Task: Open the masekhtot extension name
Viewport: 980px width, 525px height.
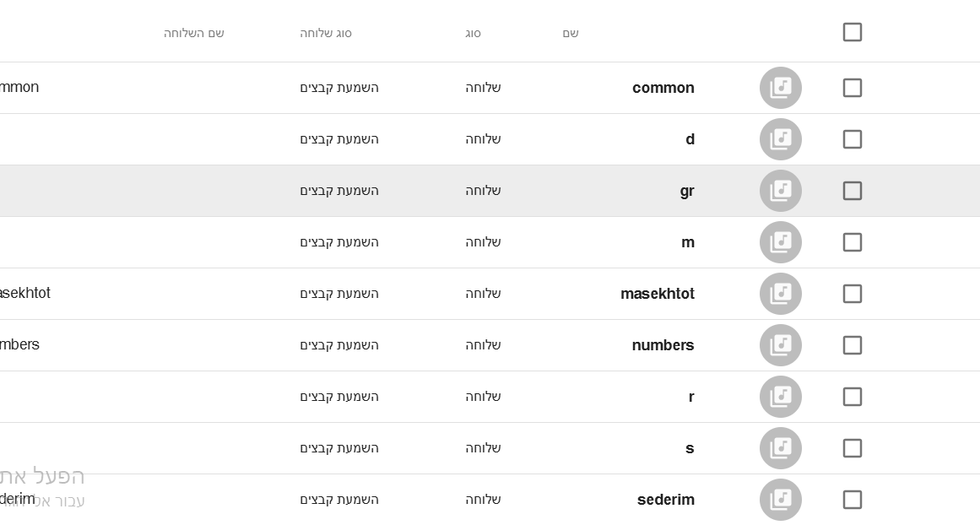Action: pos(657,294)
